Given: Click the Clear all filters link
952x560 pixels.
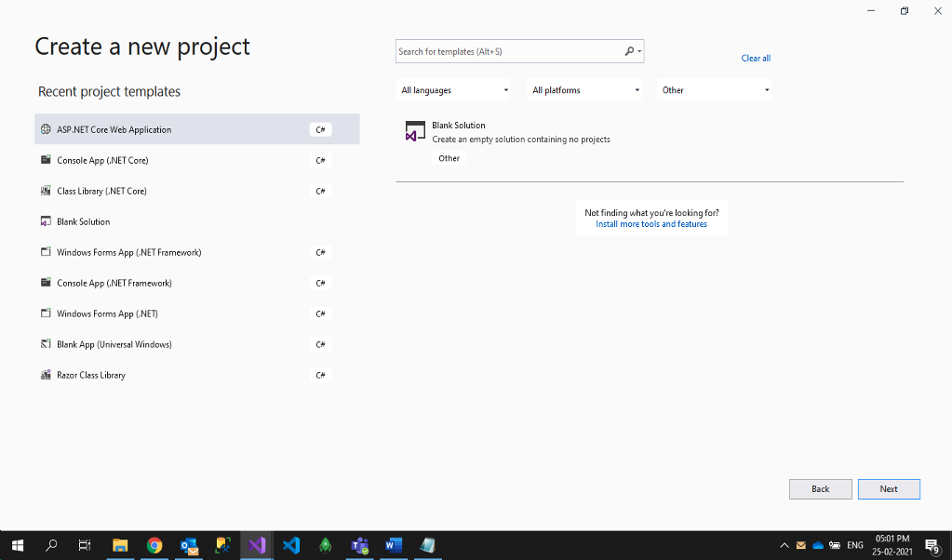Looking at the screenshot, I should 755,58.
